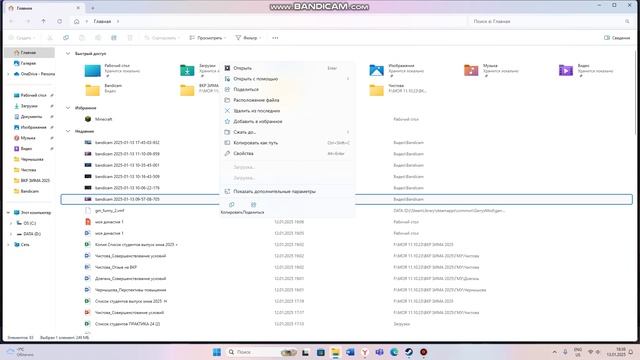Image resolution: width=640 pixels, height=360 pixels.
Task: Expand the DATA (D:) drive node
Action: coord(11,234)
